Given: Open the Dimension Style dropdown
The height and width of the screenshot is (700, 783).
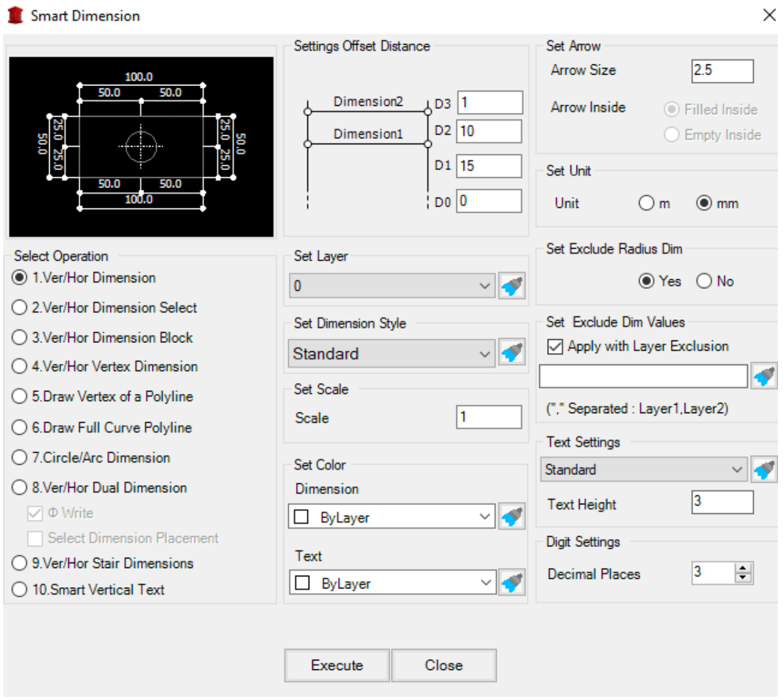Looking at the screenshot, I should (484, 353).
